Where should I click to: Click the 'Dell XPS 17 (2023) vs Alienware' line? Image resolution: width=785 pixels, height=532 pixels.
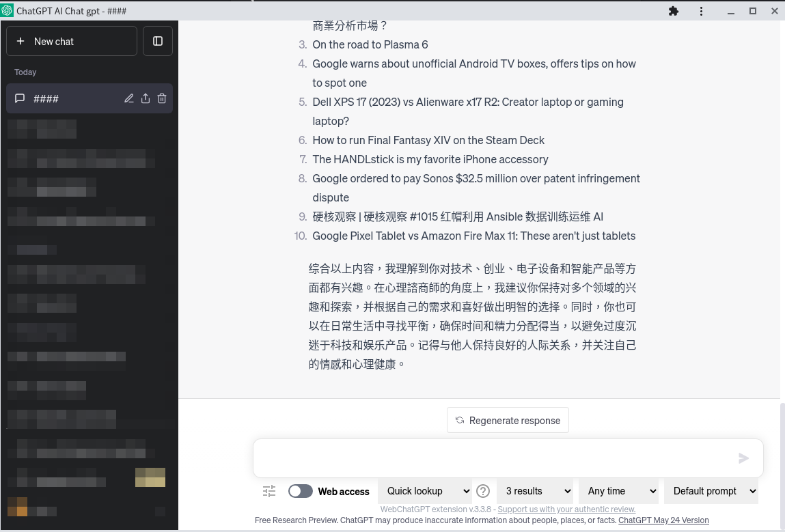[x=467, y=111]
